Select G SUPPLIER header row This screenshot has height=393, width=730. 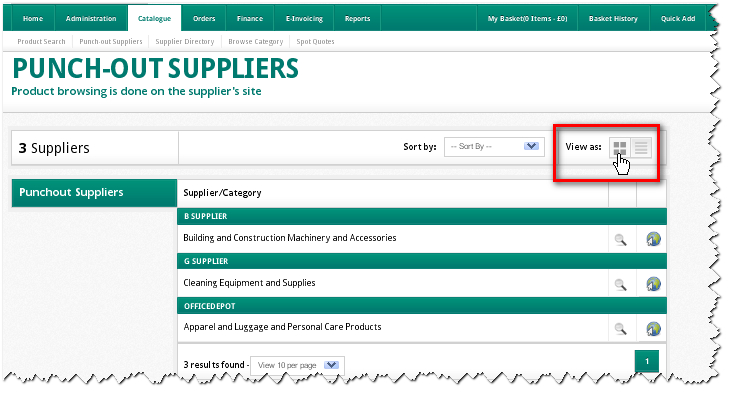(x=422, y=261)
